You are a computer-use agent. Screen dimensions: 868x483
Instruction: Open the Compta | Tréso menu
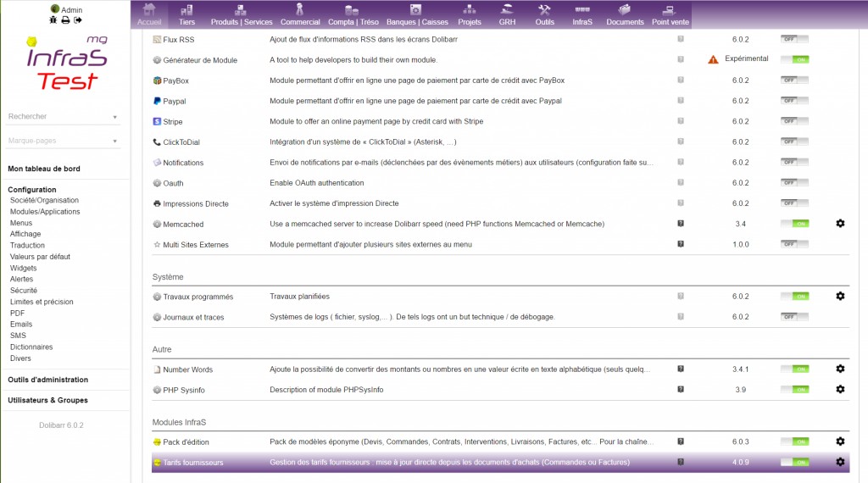(353, 15)
